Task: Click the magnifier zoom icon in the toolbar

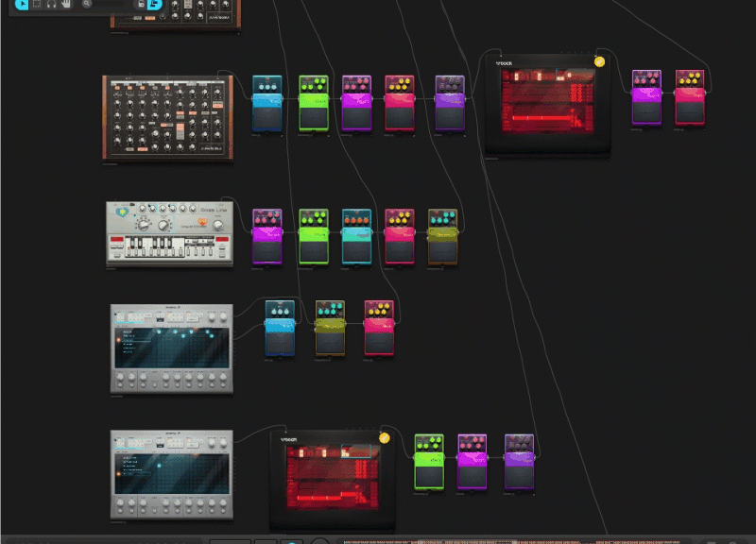Action: 86,6
